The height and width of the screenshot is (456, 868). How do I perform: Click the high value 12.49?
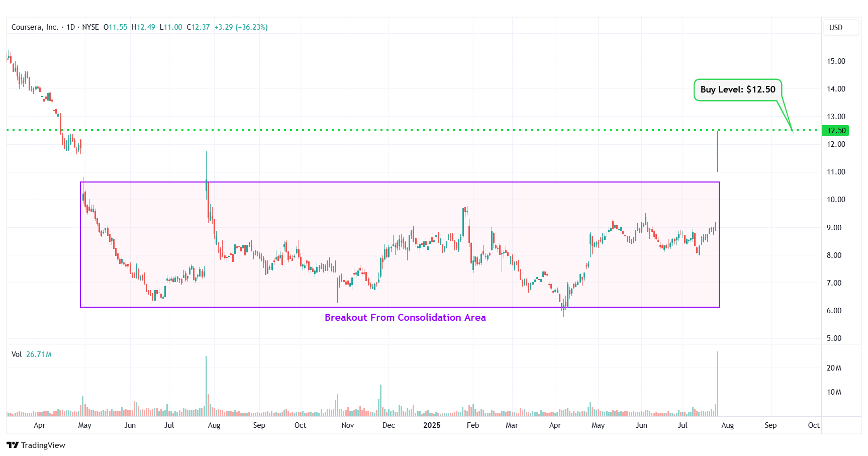(x=146, y=27)
